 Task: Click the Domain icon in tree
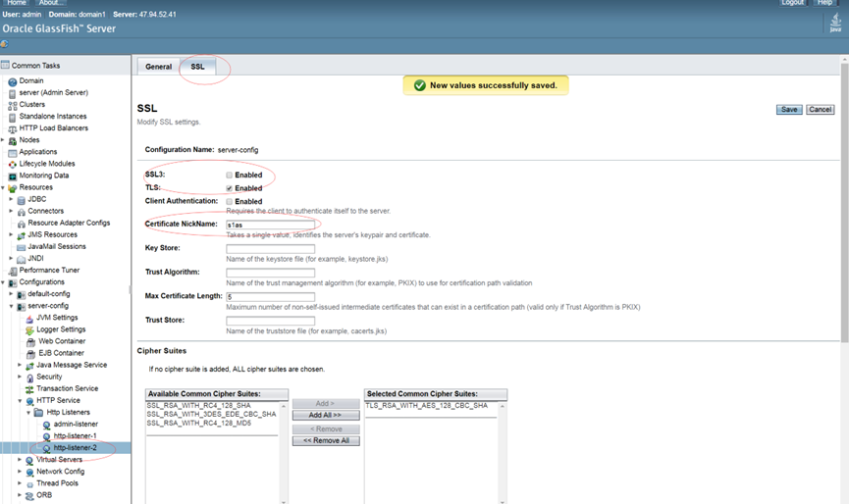click(x=13, y=81)
